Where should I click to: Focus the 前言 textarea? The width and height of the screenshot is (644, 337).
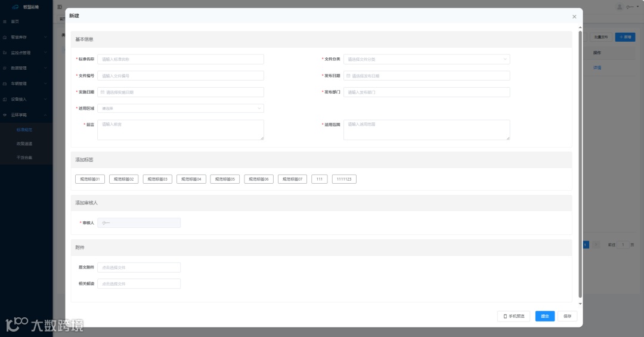point(180,130)
